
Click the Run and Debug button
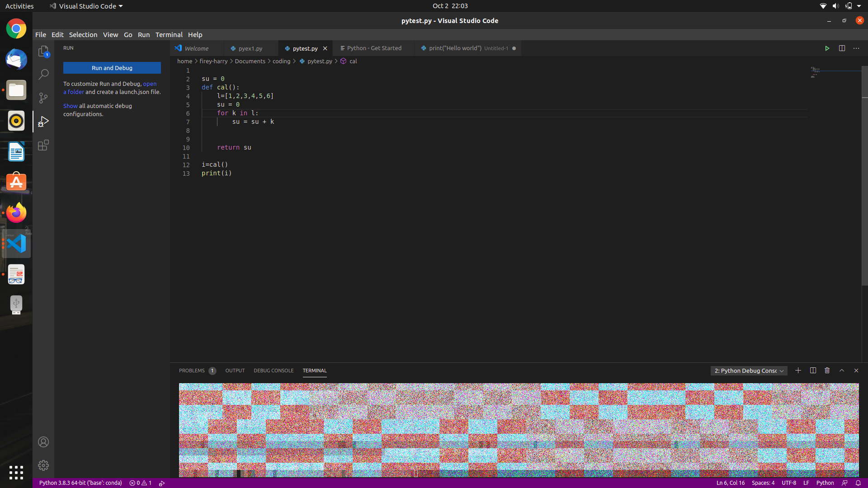click(112, 68)
